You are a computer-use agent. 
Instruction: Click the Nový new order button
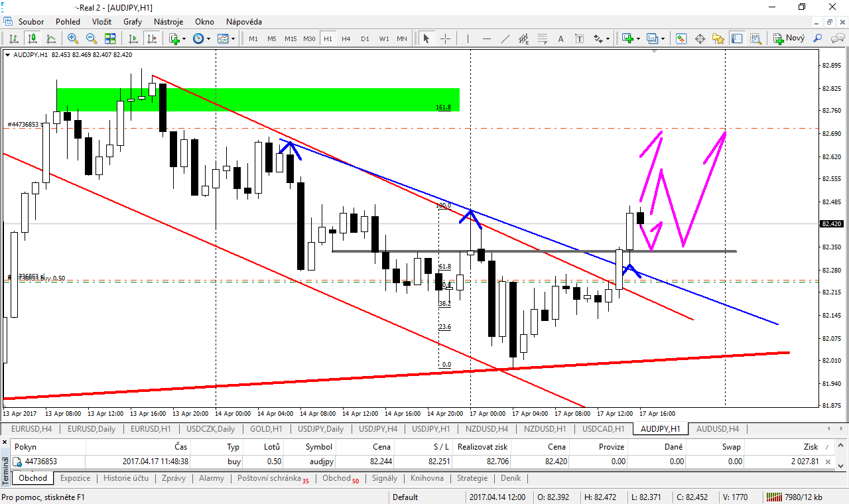coord(789,38)
